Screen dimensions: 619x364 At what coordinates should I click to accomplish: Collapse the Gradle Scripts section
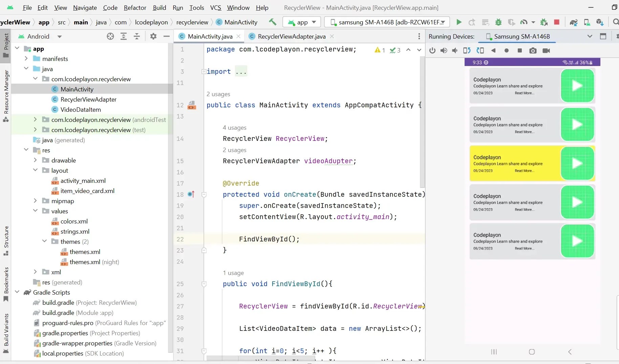(17, 292)
